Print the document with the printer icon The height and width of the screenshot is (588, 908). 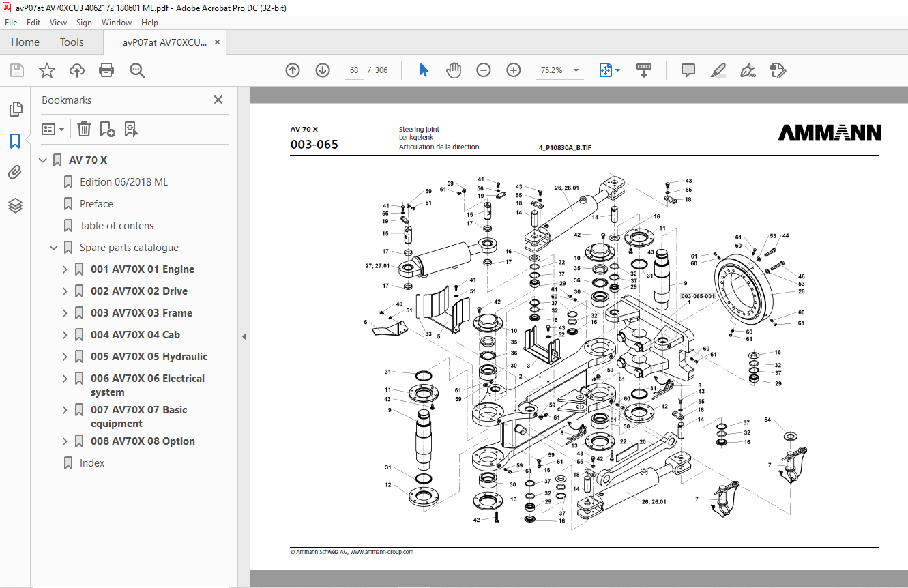click(106, 70)
